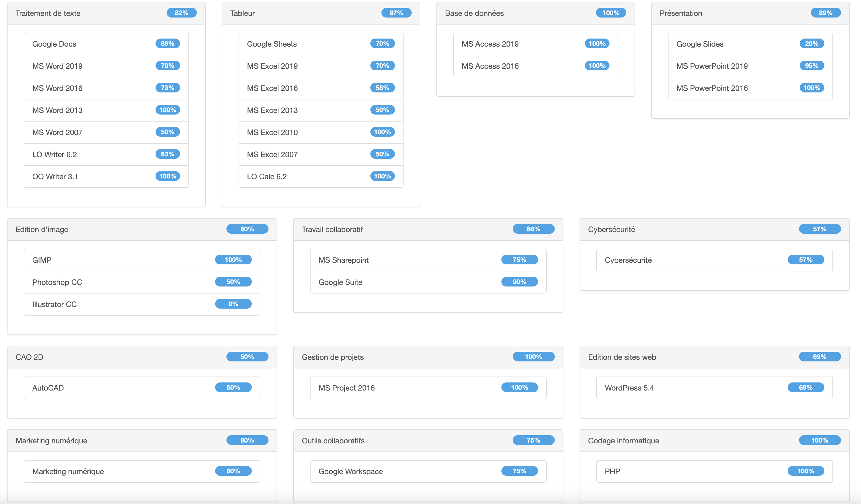Viewport: 861px width, 504px height.
Task: Open the WordPress 5.4 row
Action: (x=714, y=388)
